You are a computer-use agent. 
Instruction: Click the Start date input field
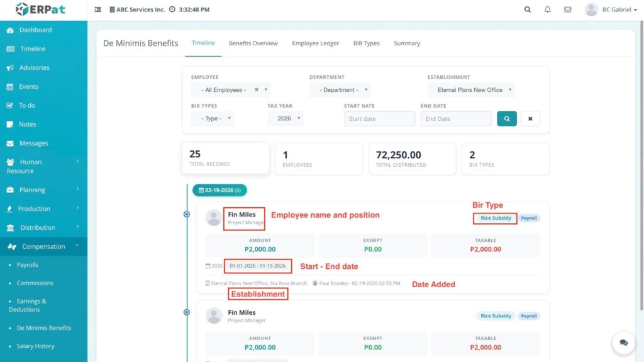click(379, 118)
